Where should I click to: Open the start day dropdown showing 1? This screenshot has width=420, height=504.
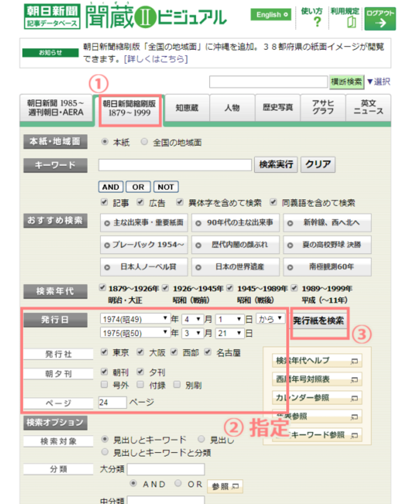[229, 319]
